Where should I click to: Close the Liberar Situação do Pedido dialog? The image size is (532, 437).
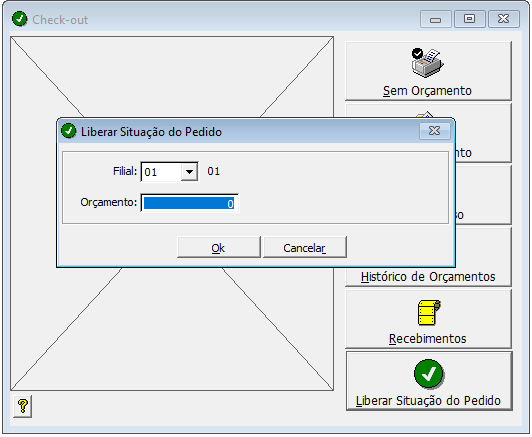coord(435,131)
